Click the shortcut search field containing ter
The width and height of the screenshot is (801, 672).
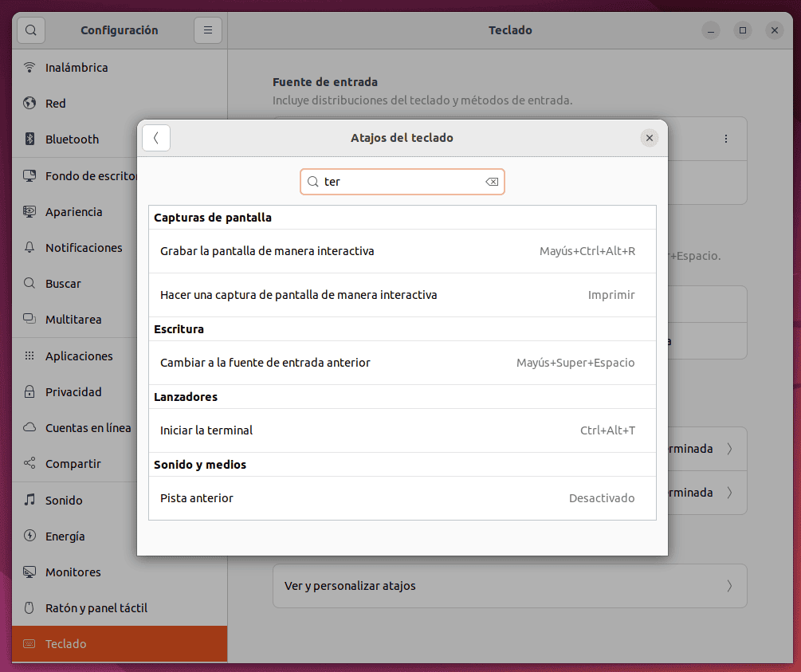pyautogui.click(x=399, y=182)
